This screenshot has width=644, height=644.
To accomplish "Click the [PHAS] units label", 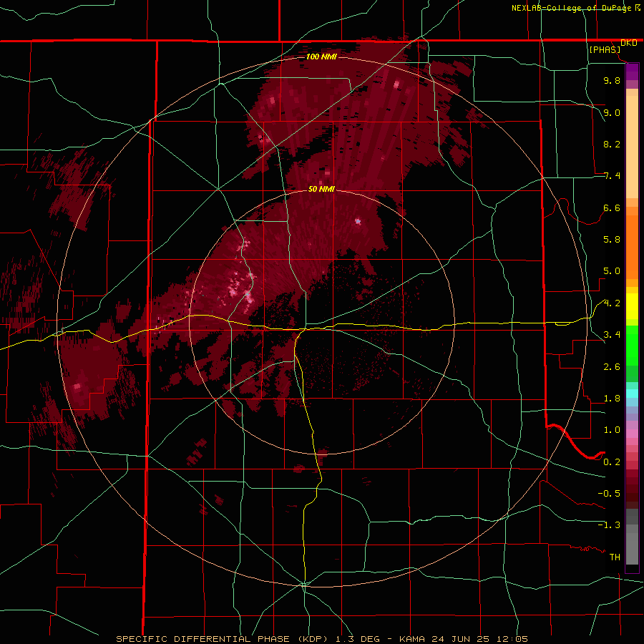I will click(605, 49).
